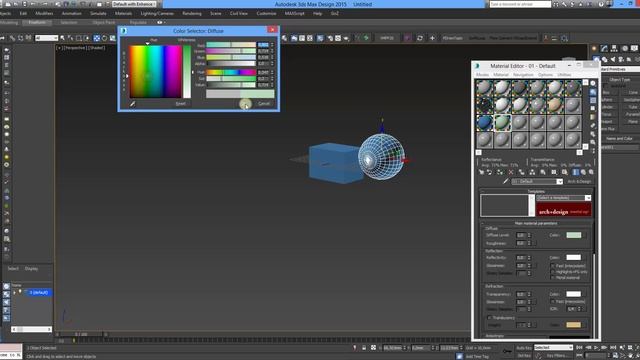Click Make Preview icon beside slots
Viewport: 640px width, 360px height.
[593, 126]
